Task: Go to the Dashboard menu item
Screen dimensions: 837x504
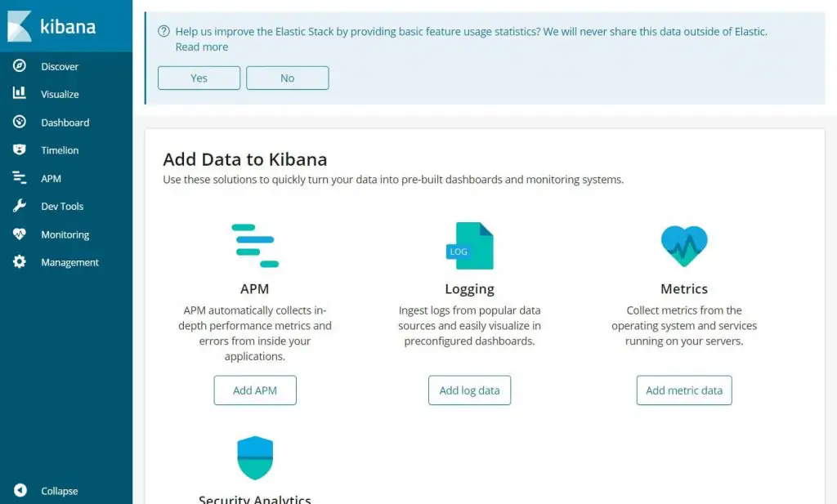Action: pos(65,123)
